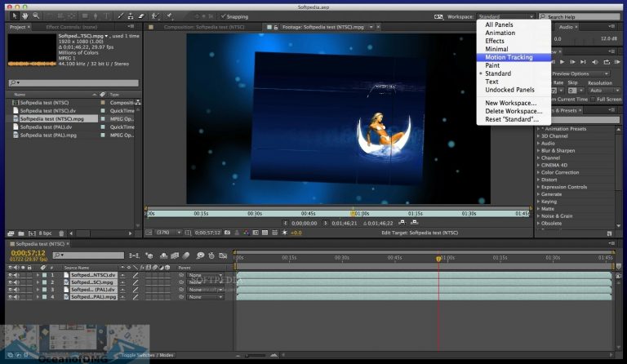Viewport: 627px width, 364px height.
Task: Click the play button in Preview panel
Action: (563, 62)
